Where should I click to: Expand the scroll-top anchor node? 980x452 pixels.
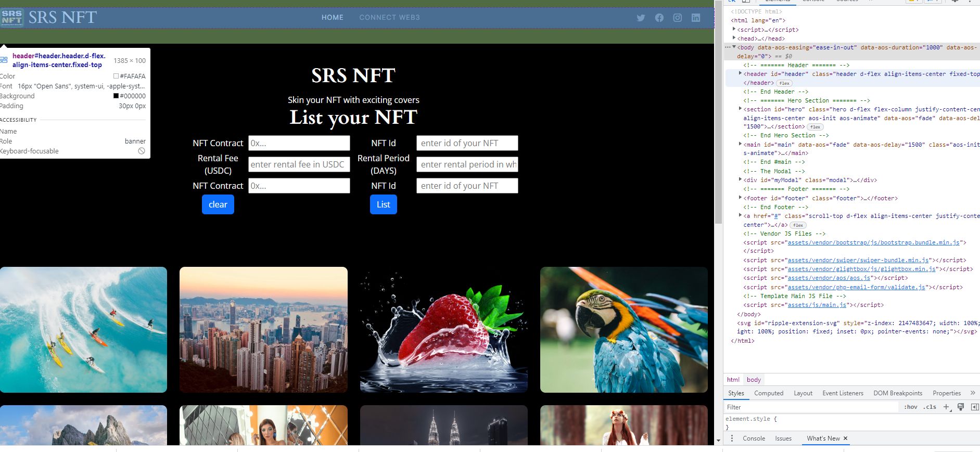point(740,215)
